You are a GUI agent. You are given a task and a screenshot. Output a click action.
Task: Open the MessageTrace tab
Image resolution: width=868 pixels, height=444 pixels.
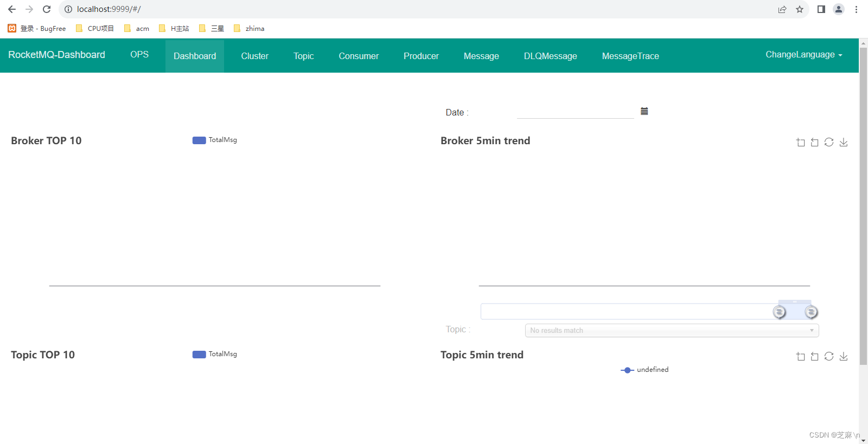(630, 56)
